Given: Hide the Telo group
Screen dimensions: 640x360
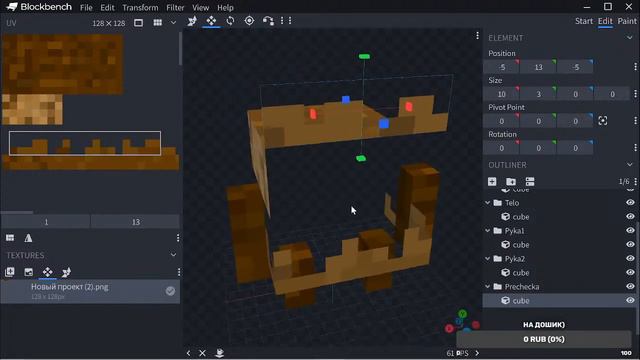Looking at the screenshot, I should (630, 202).
